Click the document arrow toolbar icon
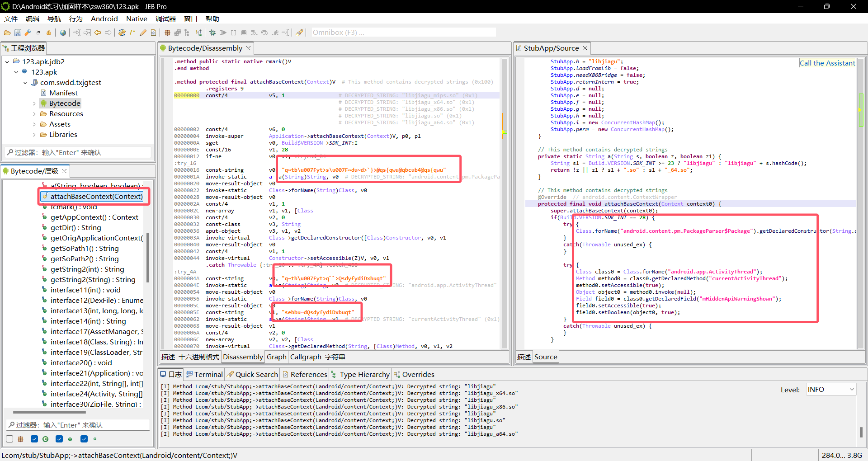Screen dimensions: 868x461 coord(153,33)
